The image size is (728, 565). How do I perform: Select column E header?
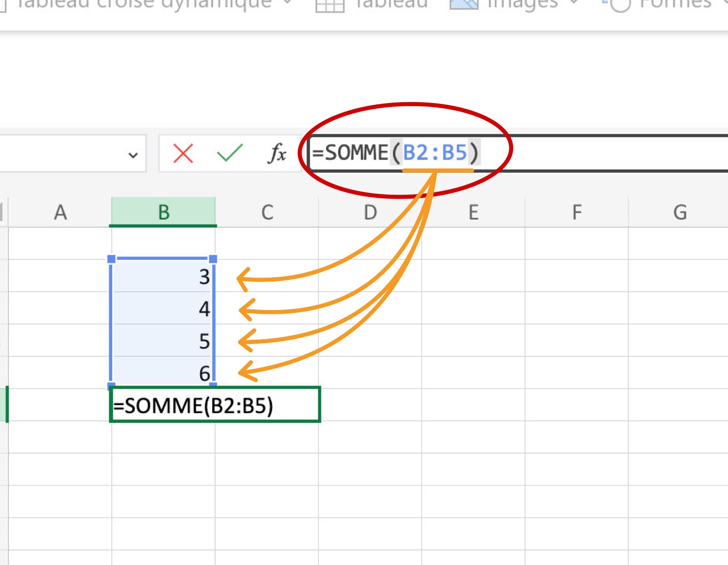click(473, 212)
